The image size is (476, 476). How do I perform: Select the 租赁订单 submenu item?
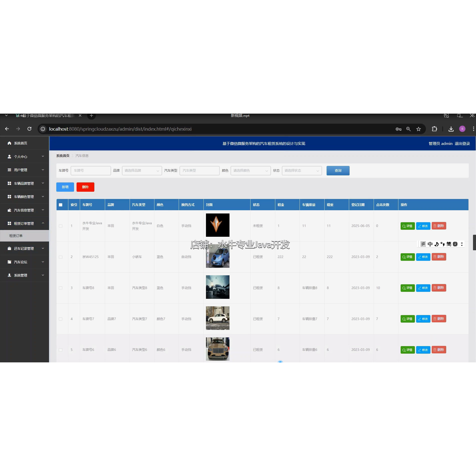point(25,236)
